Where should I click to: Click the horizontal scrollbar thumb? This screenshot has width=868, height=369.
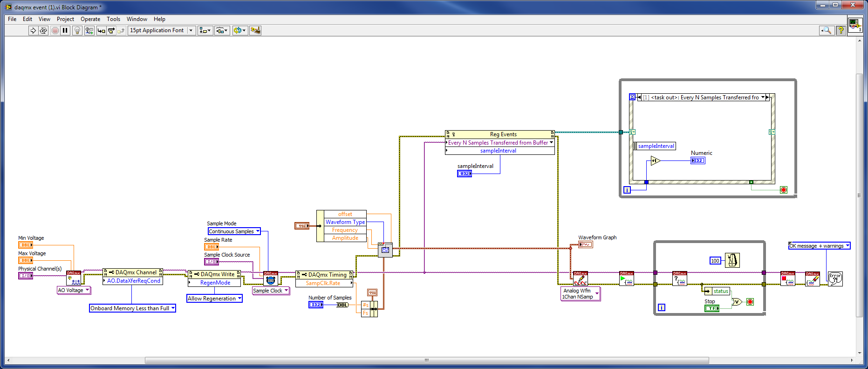point(427,360)
